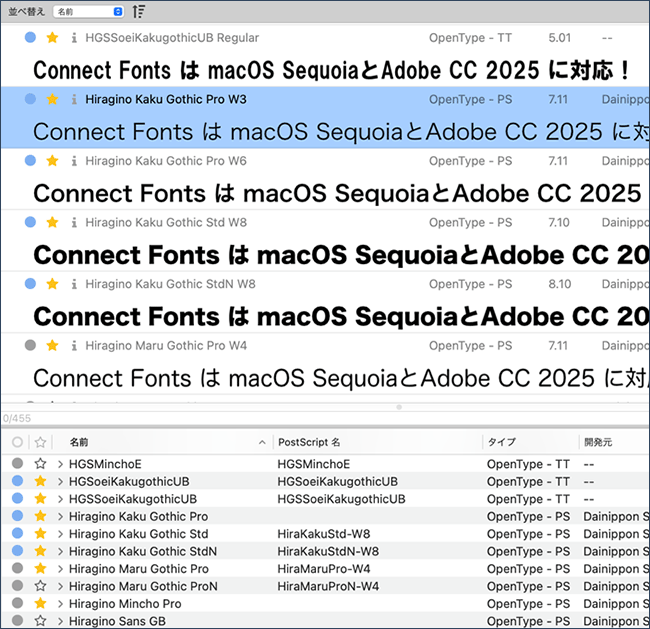Image resolution: width=650 pixels, height=629 pixels.
Task: Toggle favorite star for Hiragino Kaku Gothic Std W8
Action: (x=52, y=222)
